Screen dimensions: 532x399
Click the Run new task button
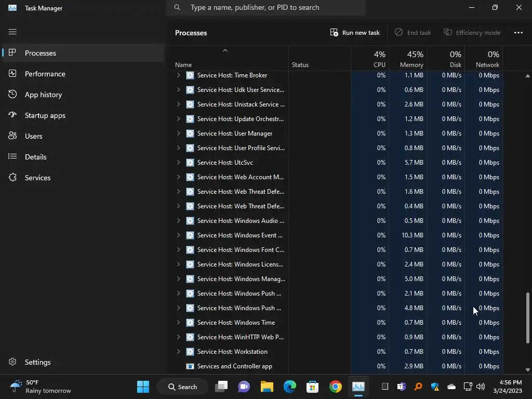[355, 33]
